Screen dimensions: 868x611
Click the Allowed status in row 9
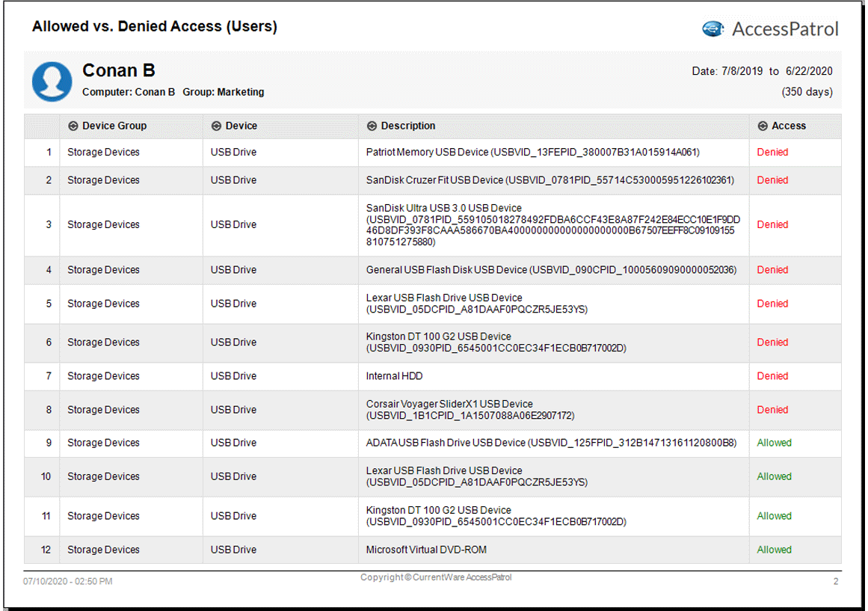774,443
